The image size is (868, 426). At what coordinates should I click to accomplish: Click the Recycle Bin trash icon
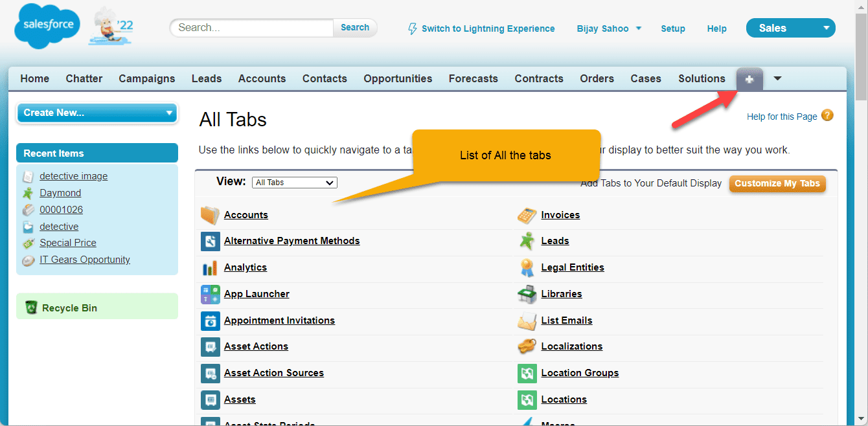31,306
